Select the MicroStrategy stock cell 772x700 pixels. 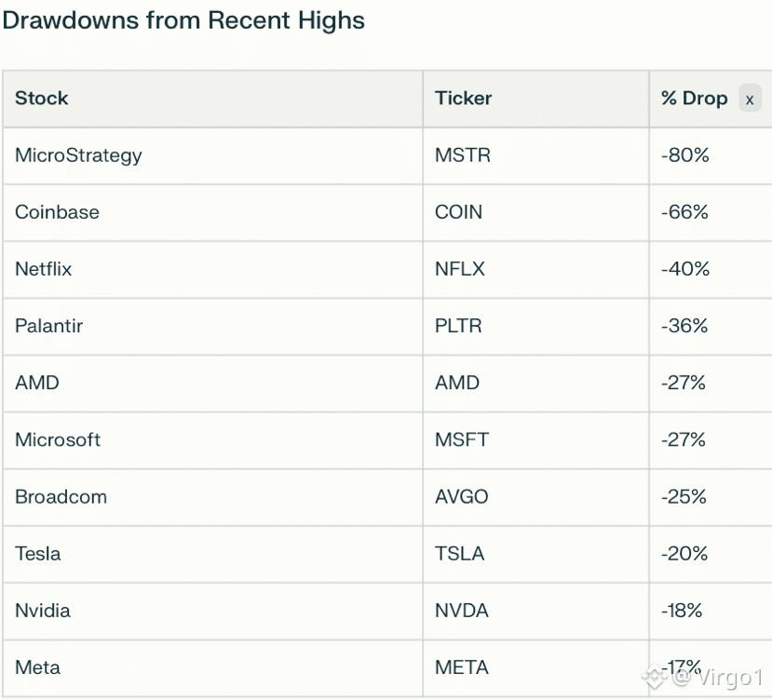point(213,155)
